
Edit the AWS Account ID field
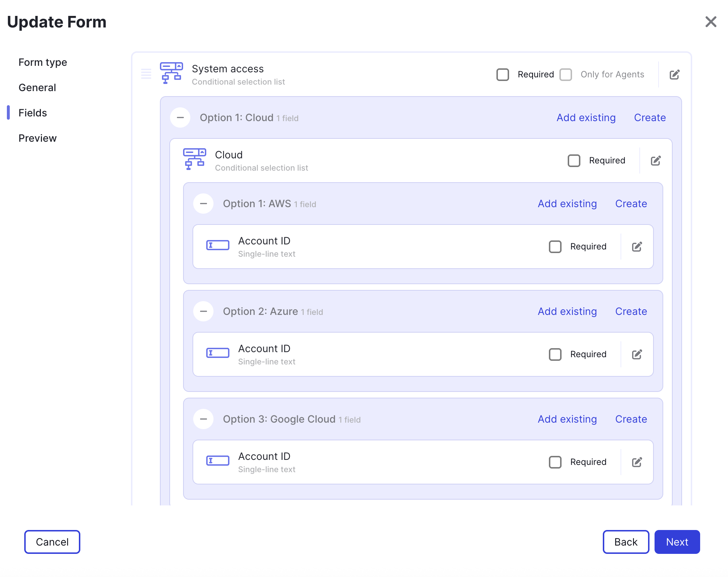637,247
